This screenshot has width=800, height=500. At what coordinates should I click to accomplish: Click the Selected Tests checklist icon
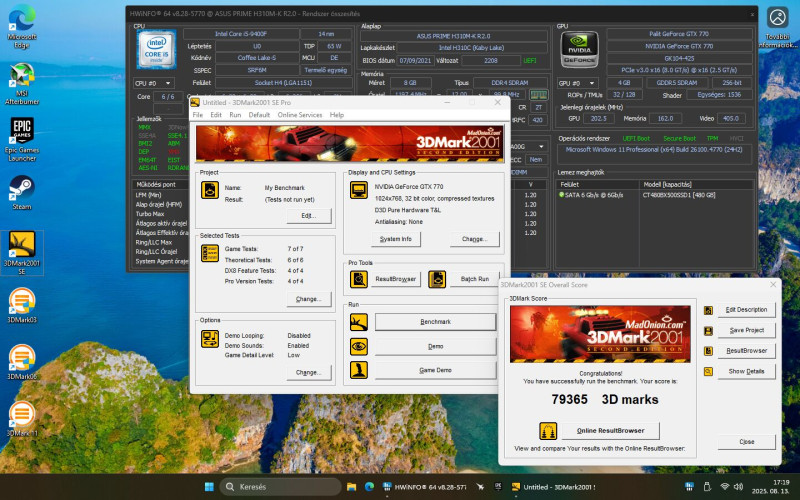tap(210, 253)
